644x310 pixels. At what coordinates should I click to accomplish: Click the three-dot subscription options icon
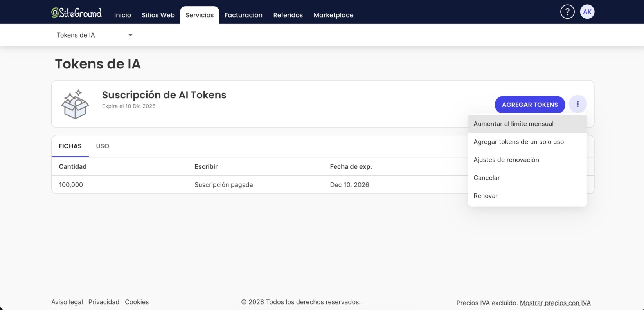click(578, 104)
